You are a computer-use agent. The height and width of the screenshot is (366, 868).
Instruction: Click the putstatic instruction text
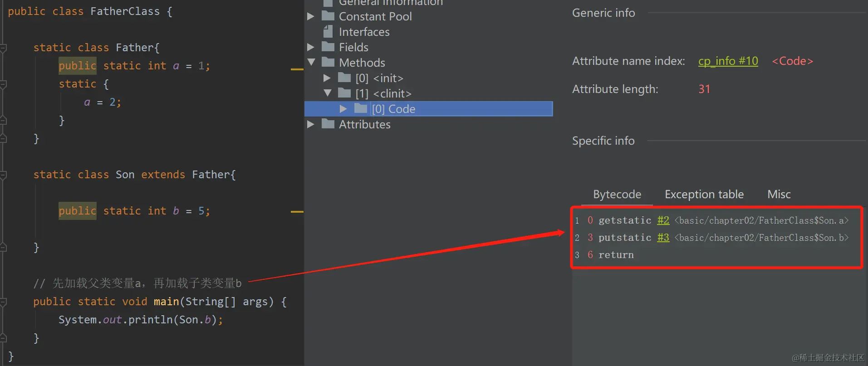pos(625,238)
